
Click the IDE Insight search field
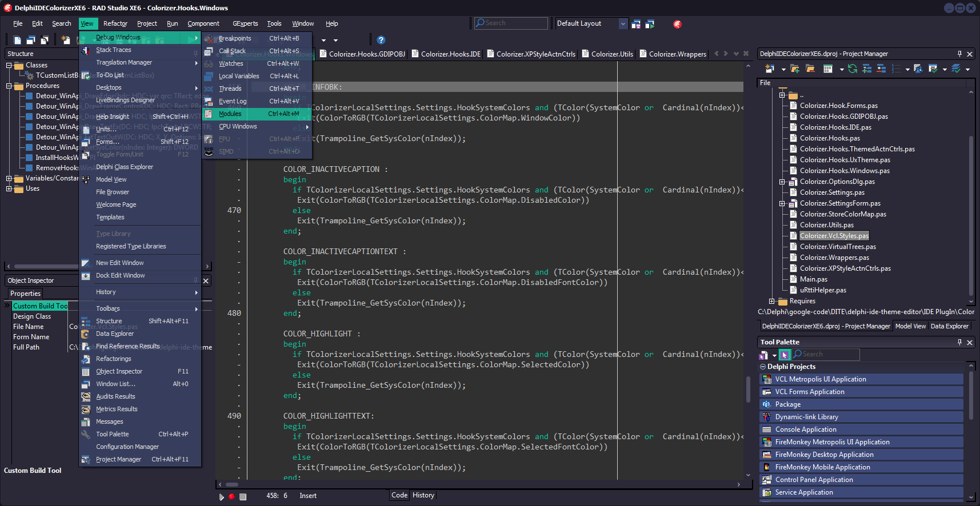point(511,23)
